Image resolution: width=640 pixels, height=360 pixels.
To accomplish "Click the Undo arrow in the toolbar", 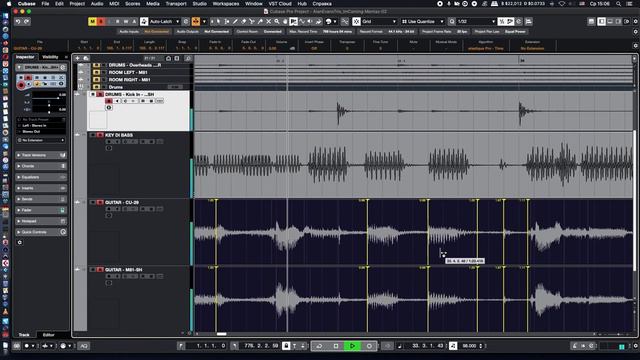I will [x=18, y=22].
